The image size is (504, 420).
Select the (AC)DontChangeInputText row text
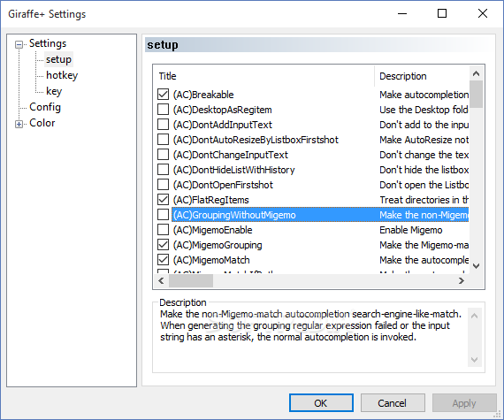tap(231, 155)
